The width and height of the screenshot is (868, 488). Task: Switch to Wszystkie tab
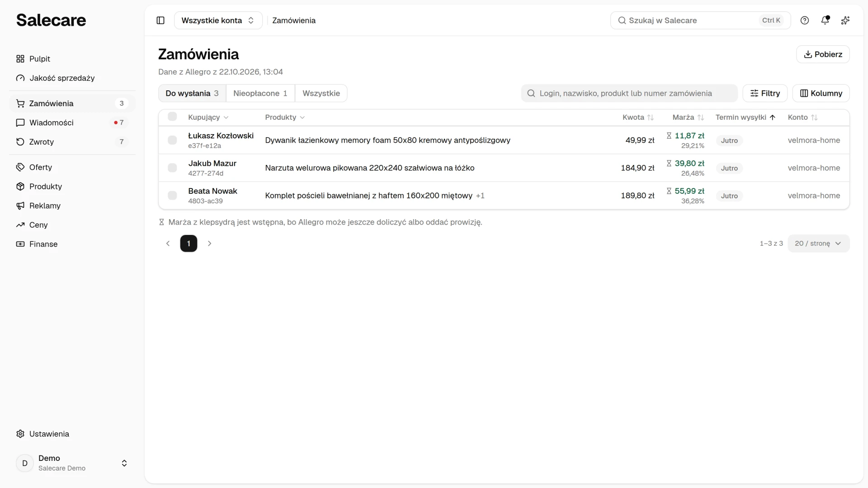click(x=321, y=94)
